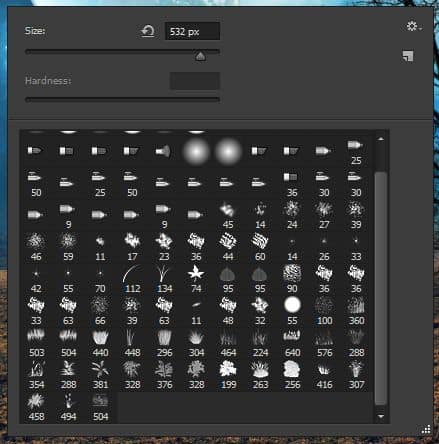This screenshot has height=444, width=439.
Task: Pick the chalk brush labeled 44
Action: click(228, 247)
